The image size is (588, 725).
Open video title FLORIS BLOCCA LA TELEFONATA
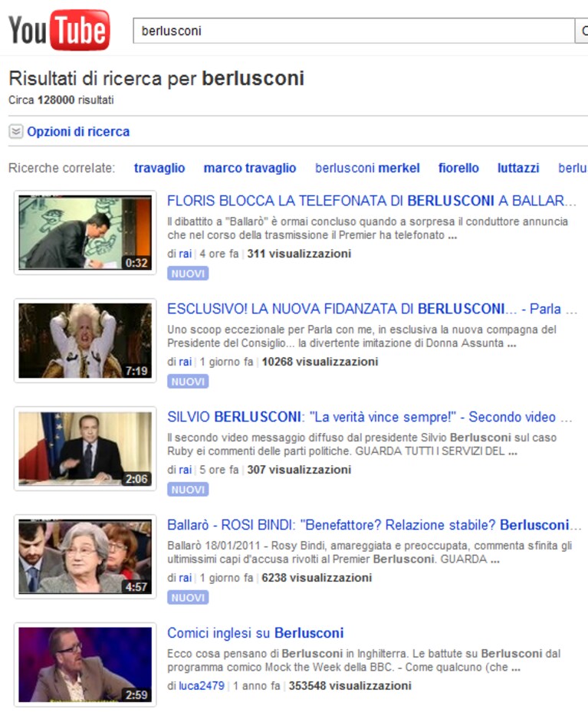coord(372,201)
